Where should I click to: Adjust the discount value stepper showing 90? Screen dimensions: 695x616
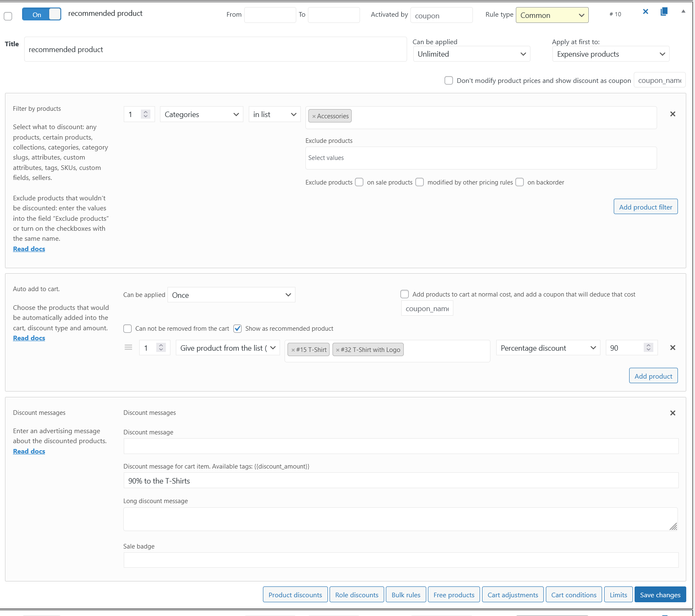pos(648,347)
